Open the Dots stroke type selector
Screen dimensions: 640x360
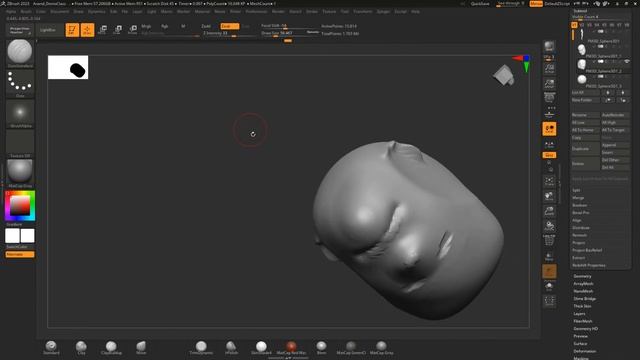(x=20, y=82)
